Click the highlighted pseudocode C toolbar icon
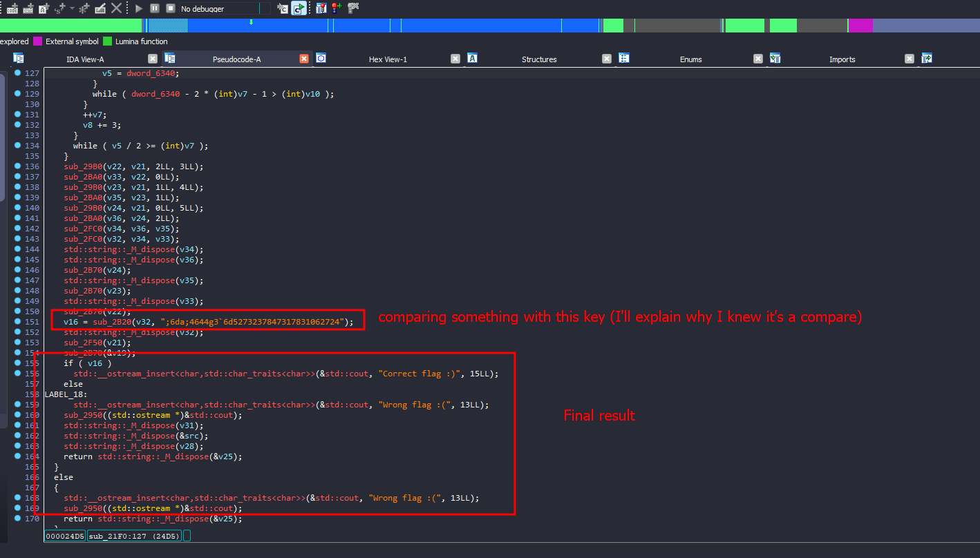Screen dimensions: 980x558 (x=299, y=8)
